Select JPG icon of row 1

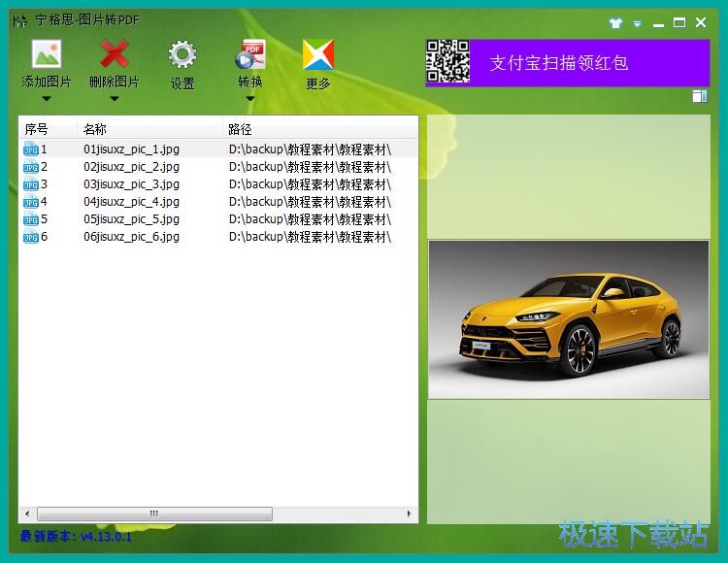31,149
